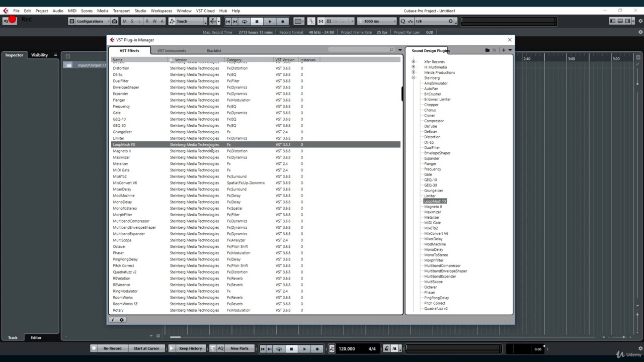644x362 pixels.
Task: Expand the IK Multimedia tree node
Action: (414, 67)
